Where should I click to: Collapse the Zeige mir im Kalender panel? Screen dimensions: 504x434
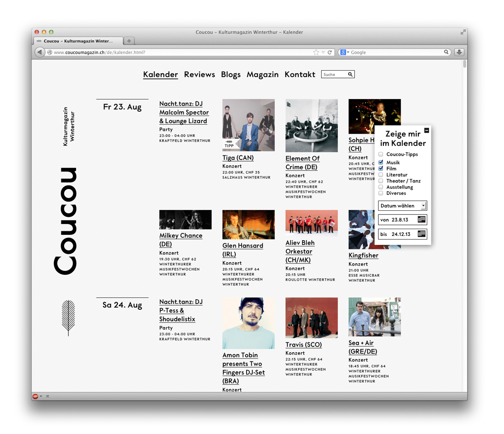pos(426,130)
